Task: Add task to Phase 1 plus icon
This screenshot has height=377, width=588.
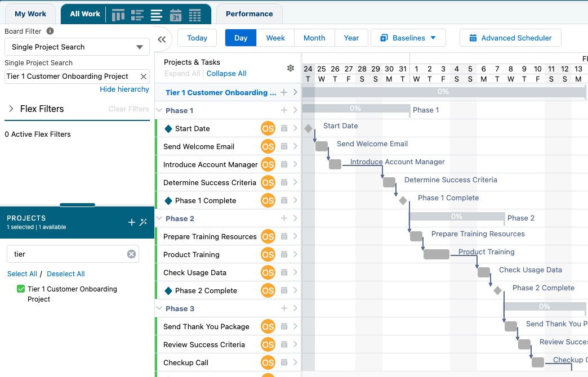Action: coord(284,110)
